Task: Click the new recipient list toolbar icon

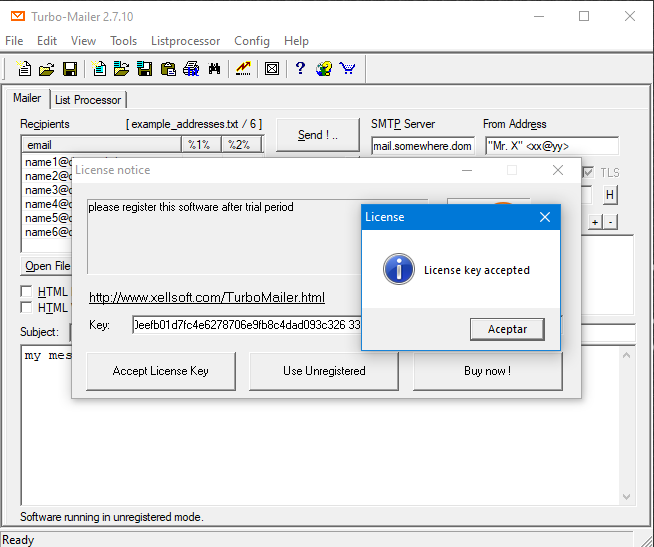Action: [98, 68]
